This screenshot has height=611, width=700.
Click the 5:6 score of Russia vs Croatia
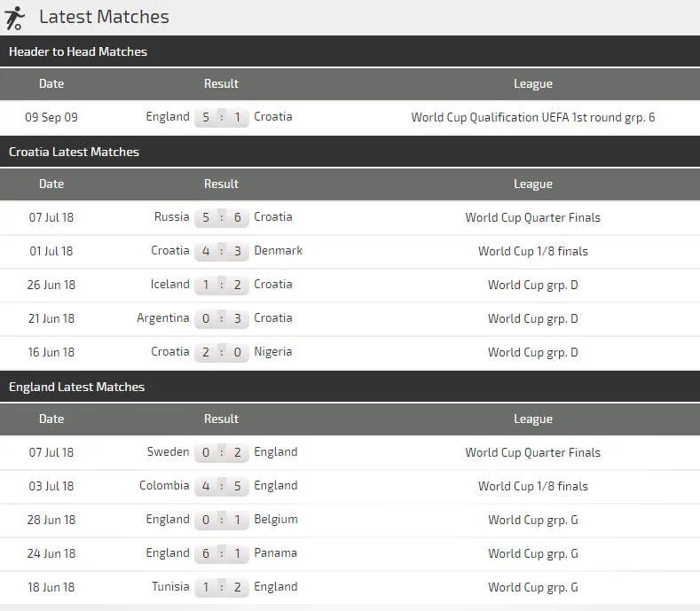tap(222, 218)
